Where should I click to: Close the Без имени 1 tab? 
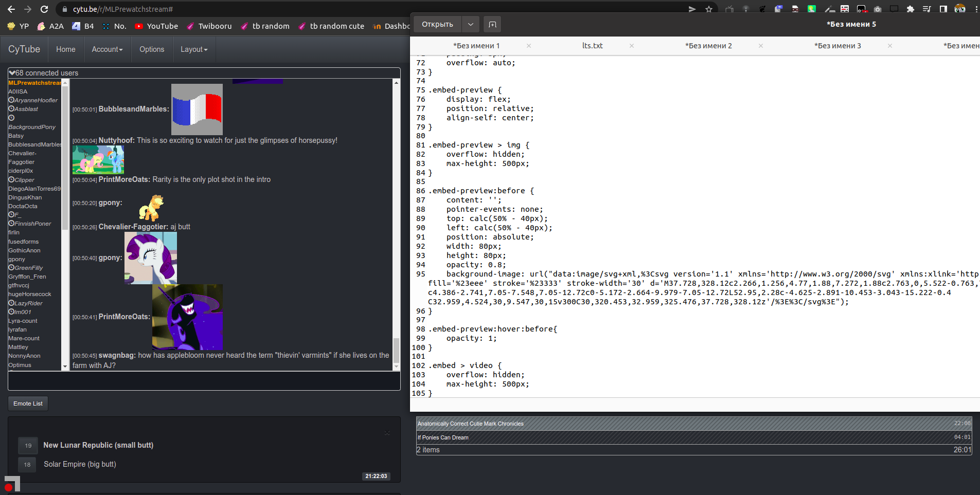[528, 46]
